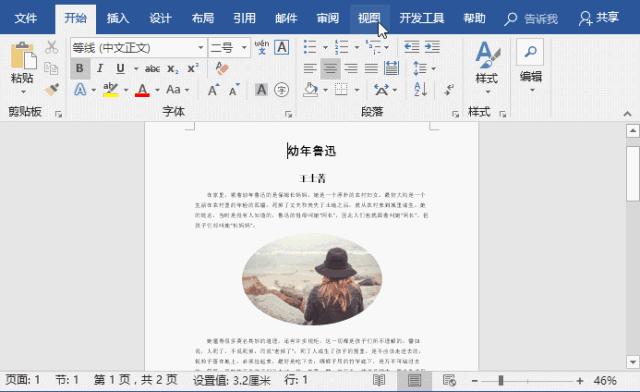Switch to the 插入 Insert tab
640x392 pixels.
118,18
